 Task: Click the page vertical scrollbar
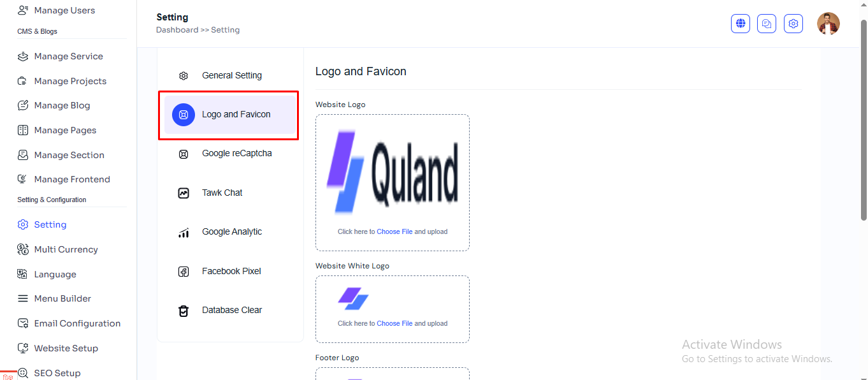(864, 121)
